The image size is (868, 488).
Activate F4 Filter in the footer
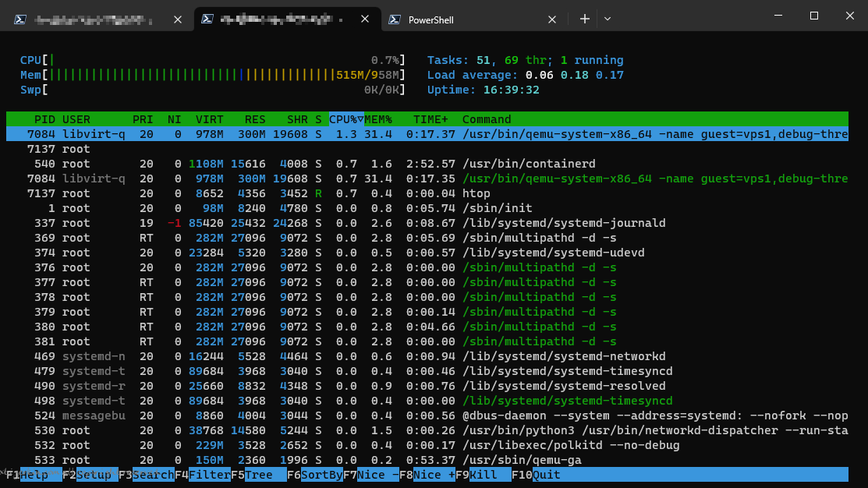(203, 475)
